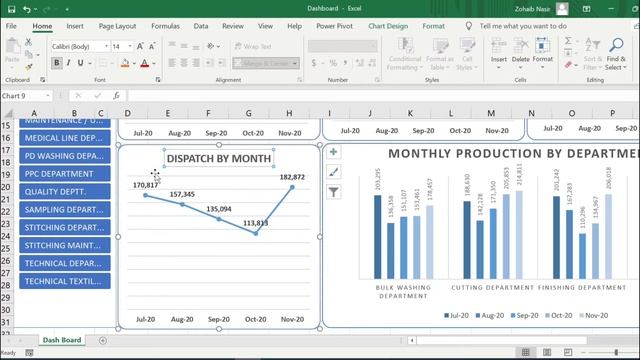
Task: Click the Chart Styles paintbrush button
Action: pos(333,172)
